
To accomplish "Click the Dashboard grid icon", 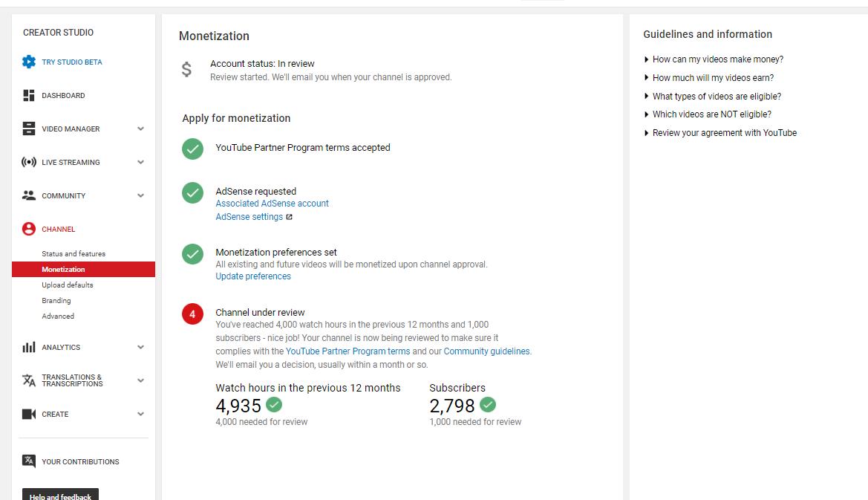I will pyautogui.click(x=29, y=95).
